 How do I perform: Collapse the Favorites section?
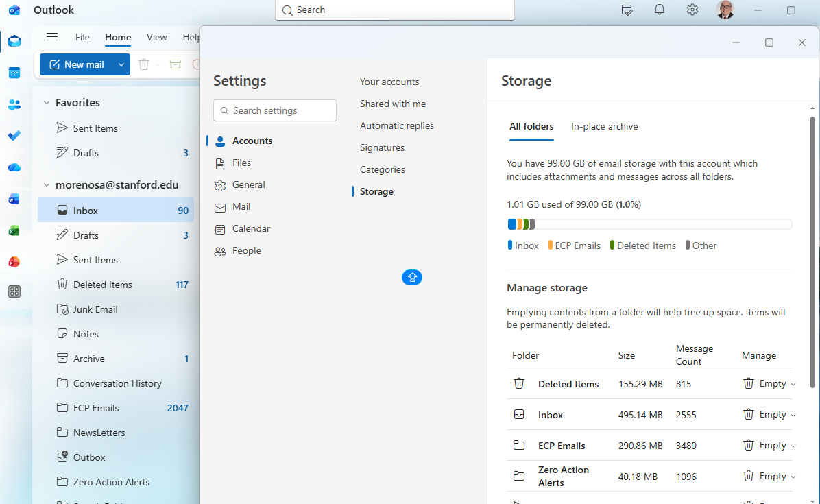pyautogui.click(x=47, y=102)
